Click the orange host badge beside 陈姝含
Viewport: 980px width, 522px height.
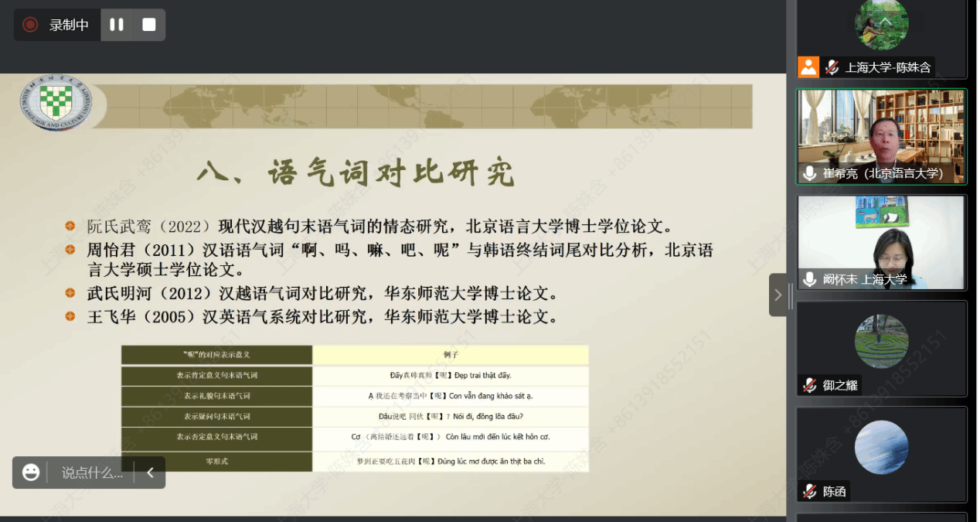pos(808,67)
